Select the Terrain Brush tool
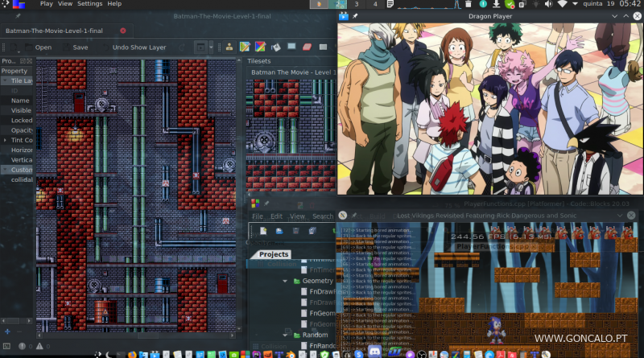Viewport: 644px width, 358px height. click(245, 47)
